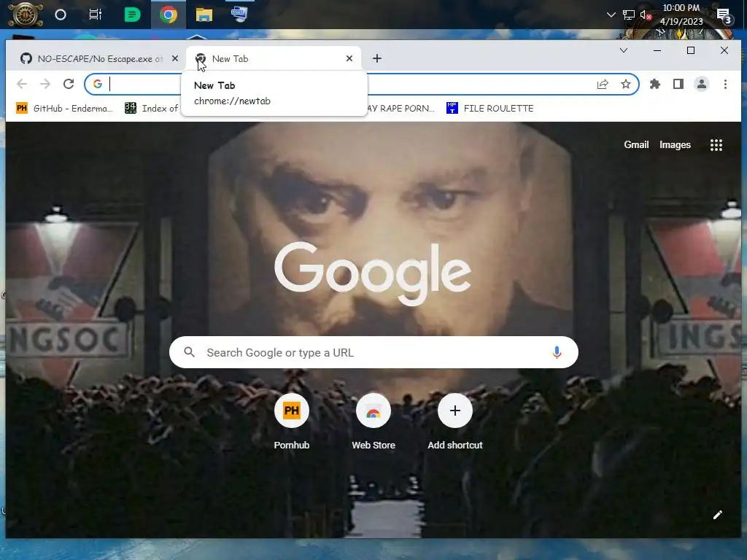This screenshot has width=747, height=560.
Task: Open the notification center icon
Action: tap(724, 15)
